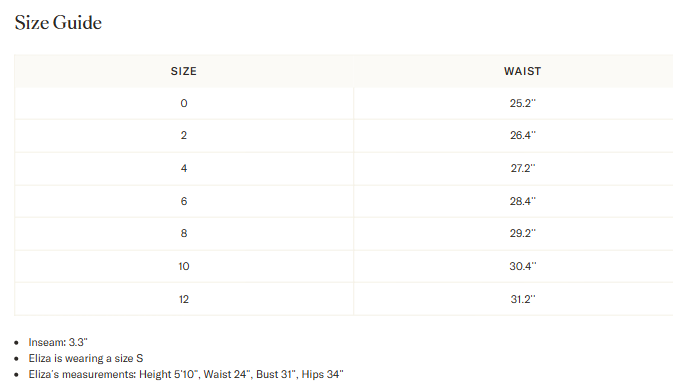Click size 6 cell
Viewport: 673px width, 390px height.
(184, 201)
